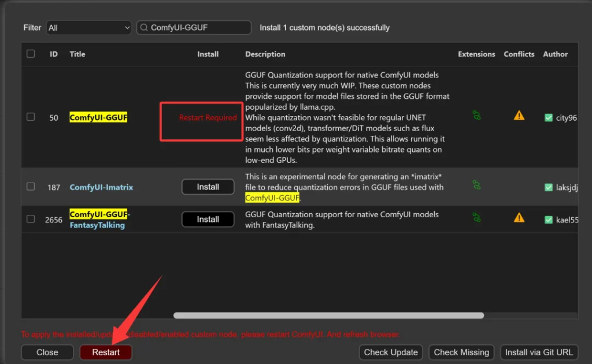592x364 pixels.
Task: Open the ComfyUI-GGUF title link in row 50
Action: tap(98, 117)
